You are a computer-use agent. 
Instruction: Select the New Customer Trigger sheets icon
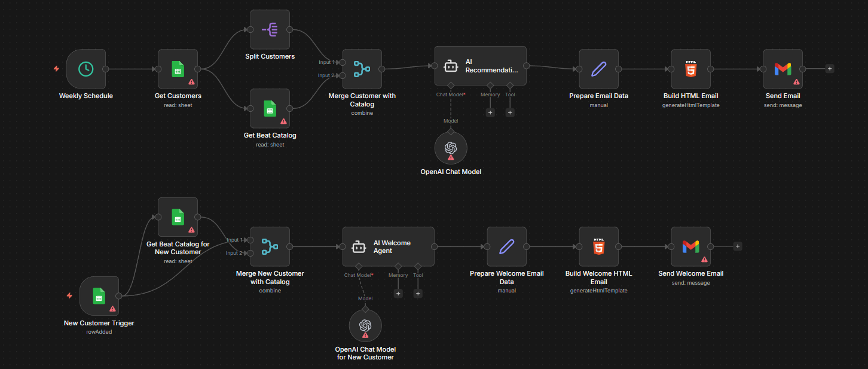(99, 295)
